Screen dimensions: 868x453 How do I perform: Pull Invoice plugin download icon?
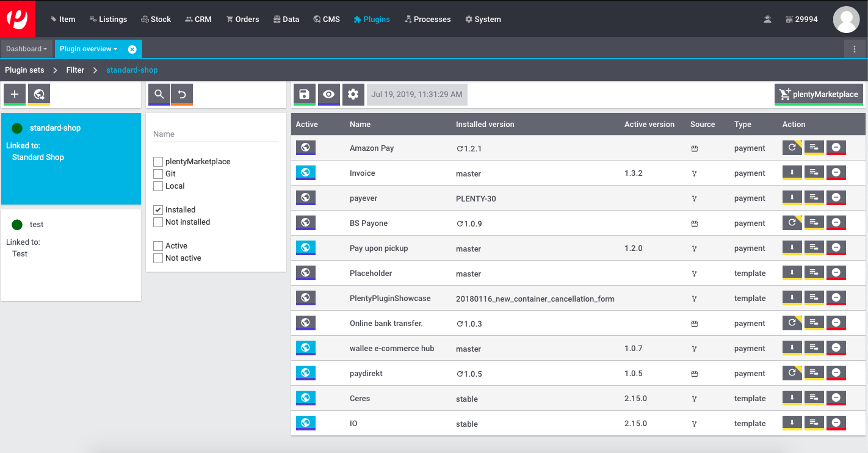[x=792, y=173]
